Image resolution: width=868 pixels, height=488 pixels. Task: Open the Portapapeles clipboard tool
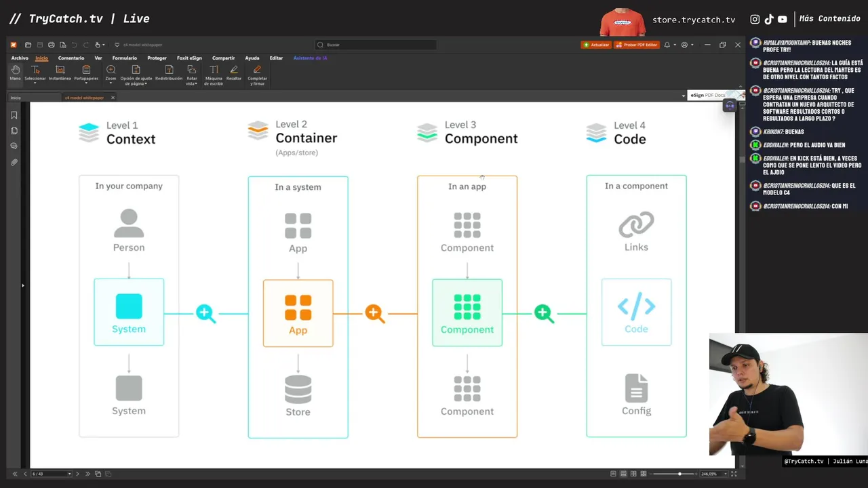point(86,73)
